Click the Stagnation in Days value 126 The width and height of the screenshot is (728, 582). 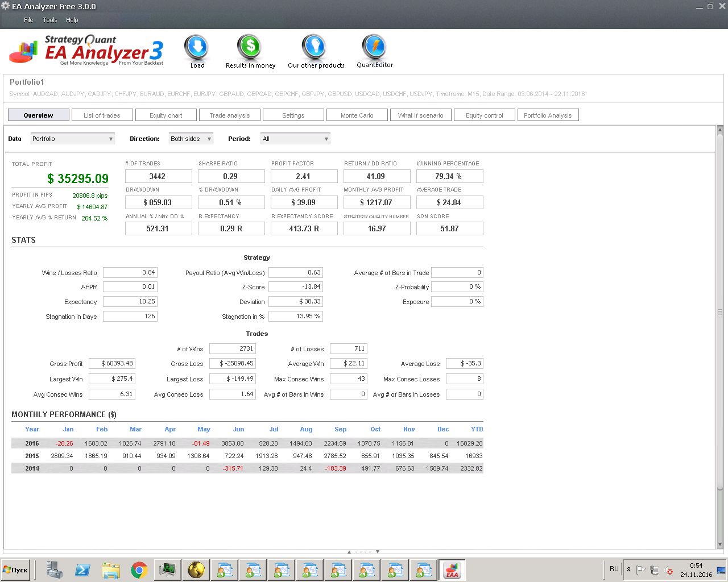pyautogui.click(x=130, y=316)
